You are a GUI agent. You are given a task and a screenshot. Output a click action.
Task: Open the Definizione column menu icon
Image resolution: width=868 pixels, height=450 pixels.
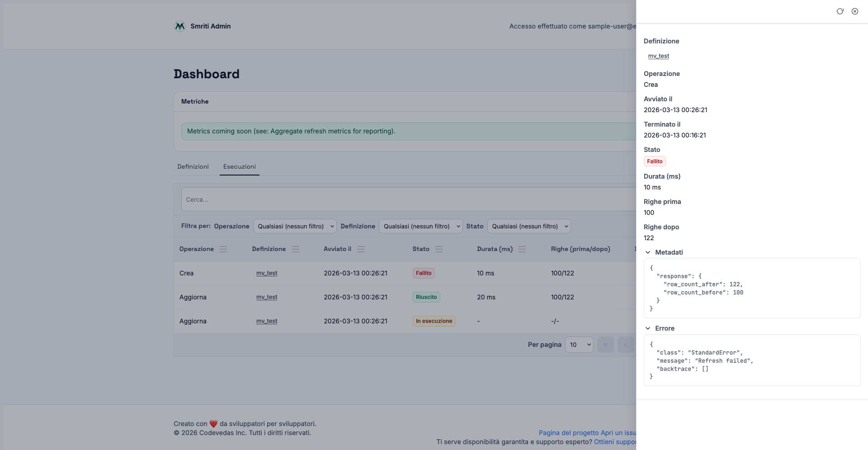coord(296,249)
